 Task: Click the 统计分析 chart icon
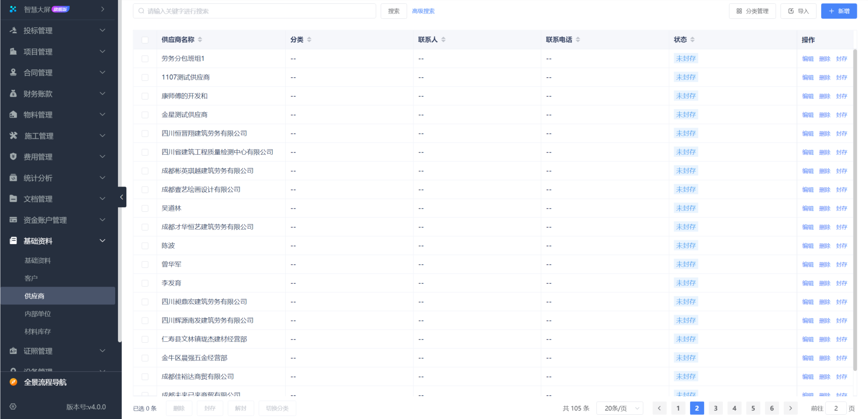[13, 178]
